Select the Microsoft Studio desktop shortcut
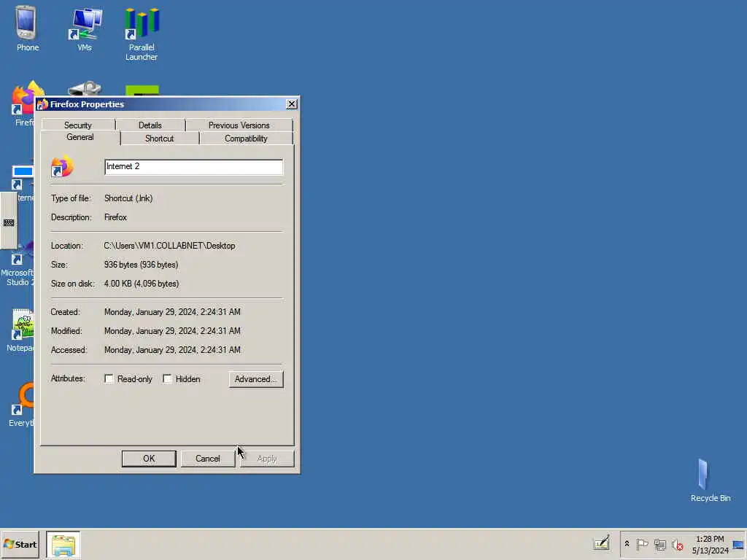Viewport: 747px width, 560px height. click(x=18, y=264)
